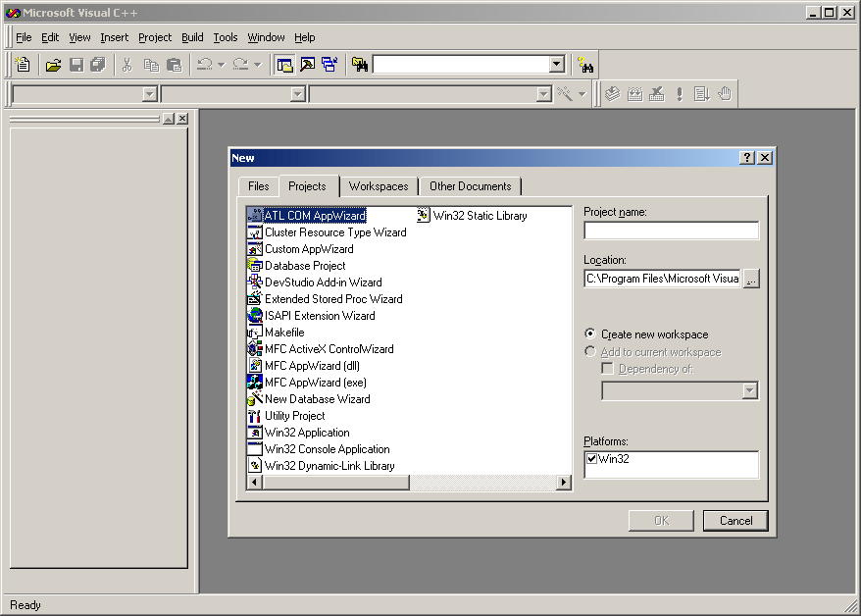Open the Project menu
Image resolution: width=861 pixels, height=616 pixels.
155,37
